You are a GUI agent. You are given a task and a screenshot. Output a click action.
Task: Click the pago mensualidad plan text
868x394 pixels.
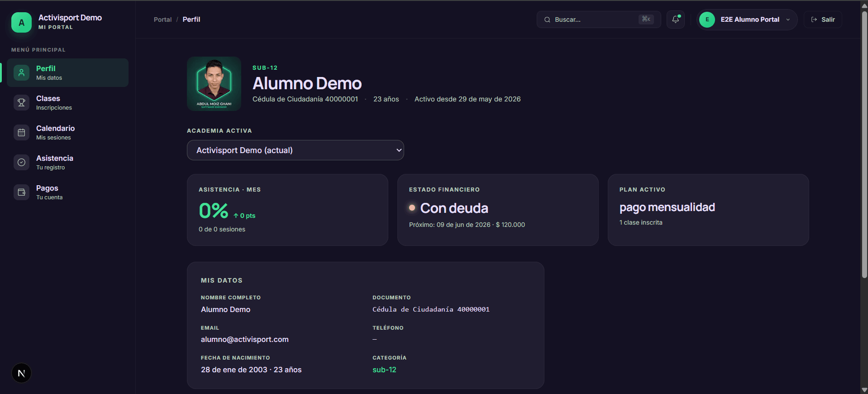[x=667, y=207]
